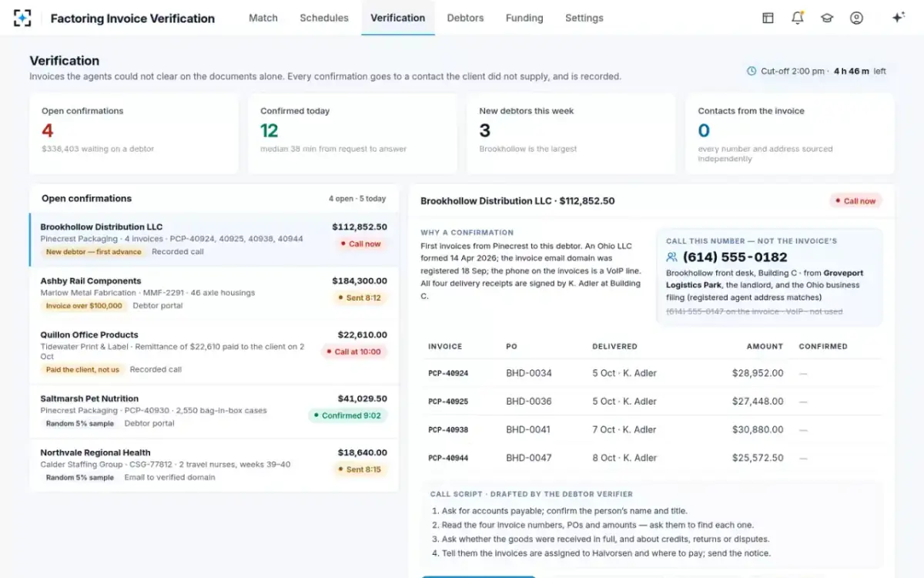The image size is (924, 578).
Task: Click the Brookhollow Distribution LLC · $112,852.50 heading
Action: click(517, 201)
